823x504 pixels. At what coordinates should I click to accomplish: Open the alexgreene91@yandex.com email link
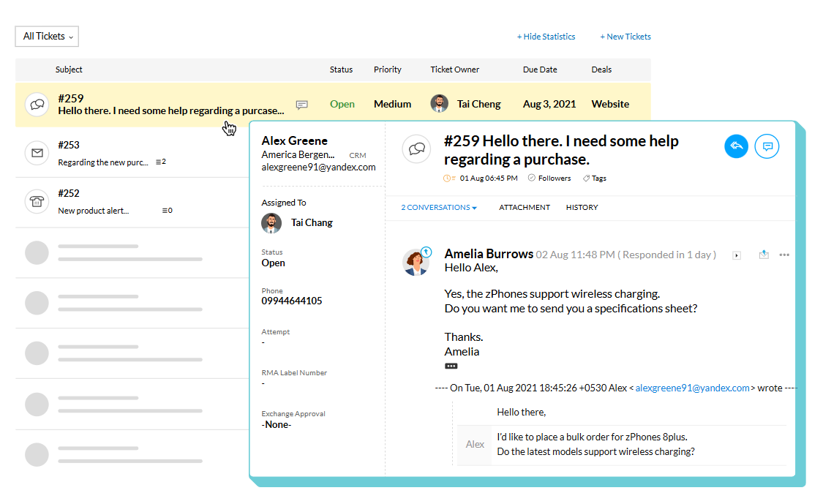[x=691, y=388]
